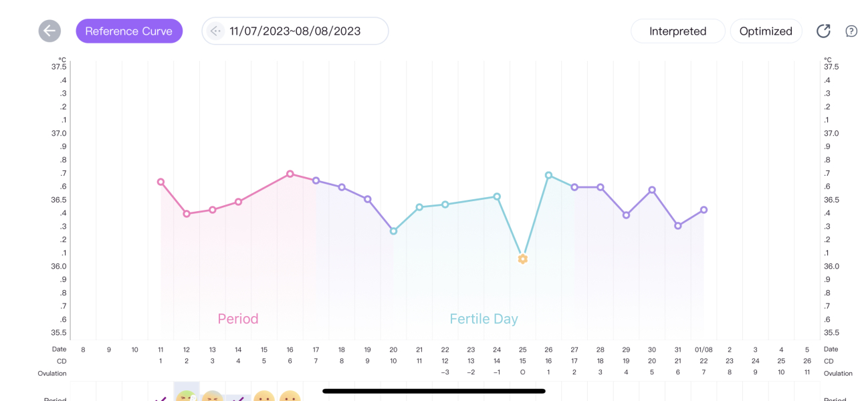Viewport: 868px width, 401px height.
Task: Tap the back arrow button
Action: [x=49, y=31]
